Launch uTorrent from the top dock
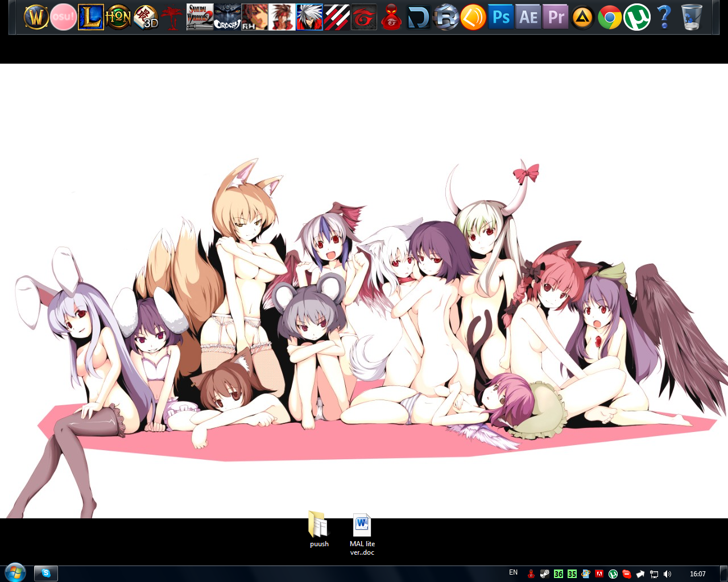This screenshot has width=728, height=582. click(x=637, y=16)
